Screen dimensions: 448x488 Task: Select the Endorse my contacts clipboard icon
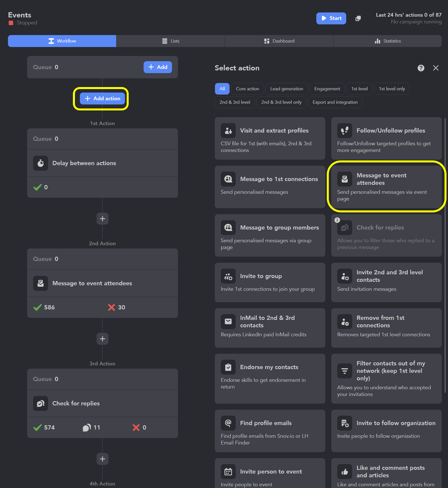(228, 367)
